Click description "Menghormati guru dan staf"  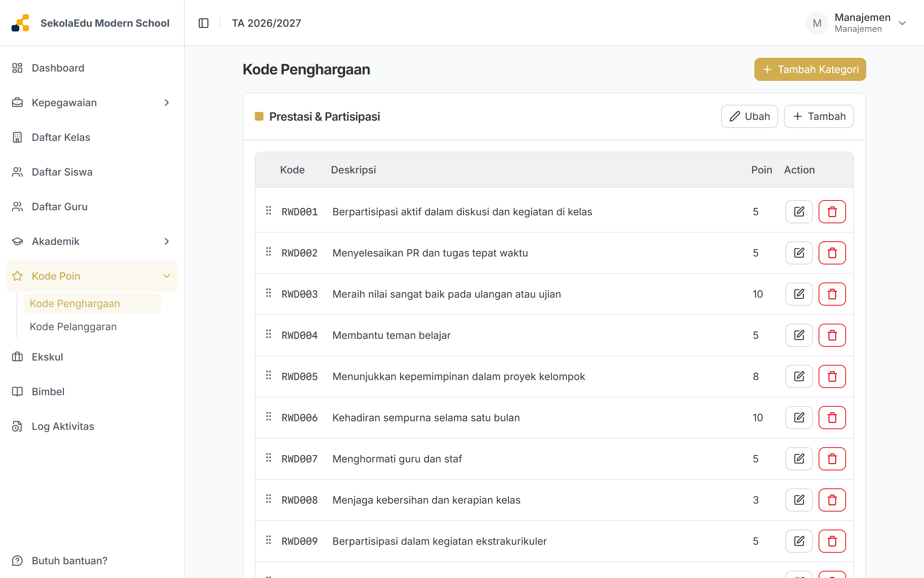(x=397, y=459)
